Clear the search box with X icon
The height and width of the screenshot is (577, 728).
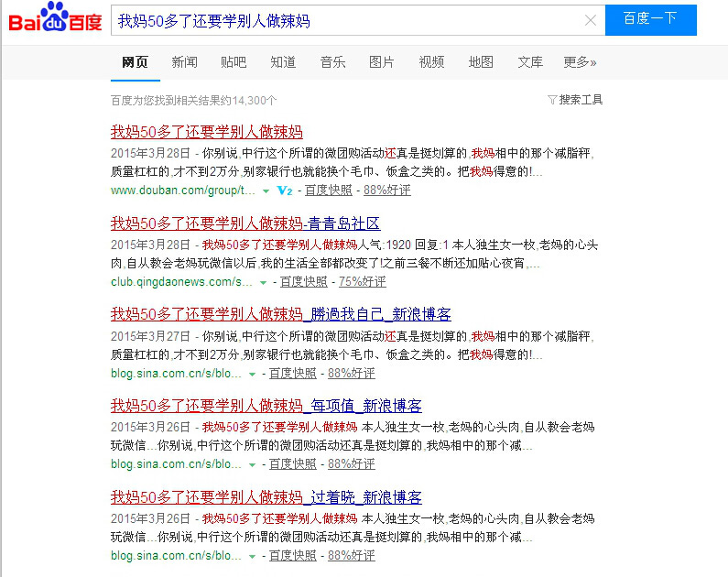tap(590, 20)
